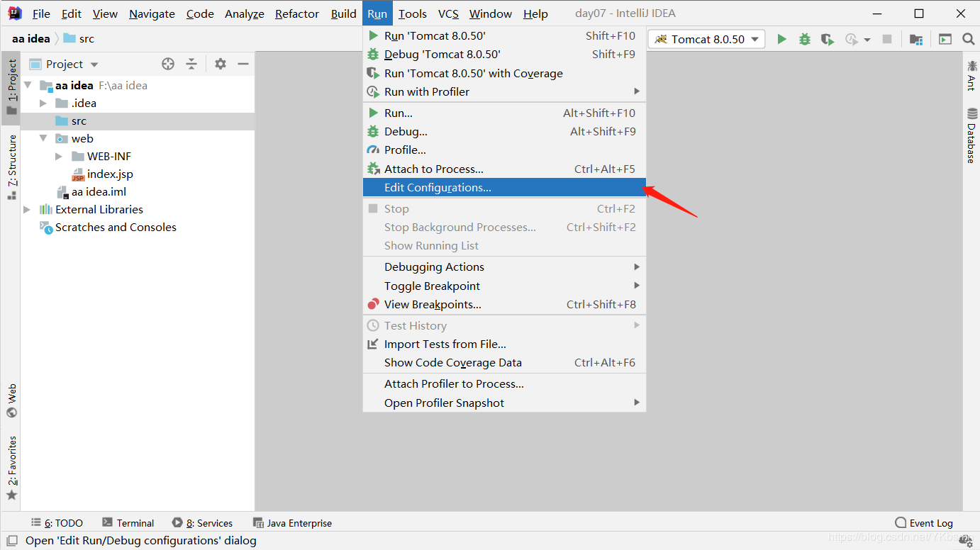Open the 6: TODO tool window
The image size is (980, 550).
point(57,523)
